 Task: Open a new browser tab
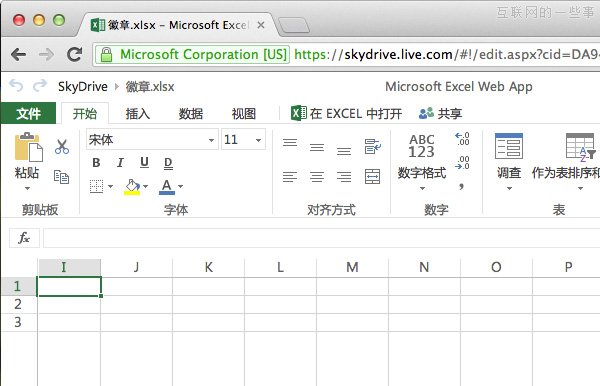294,25
